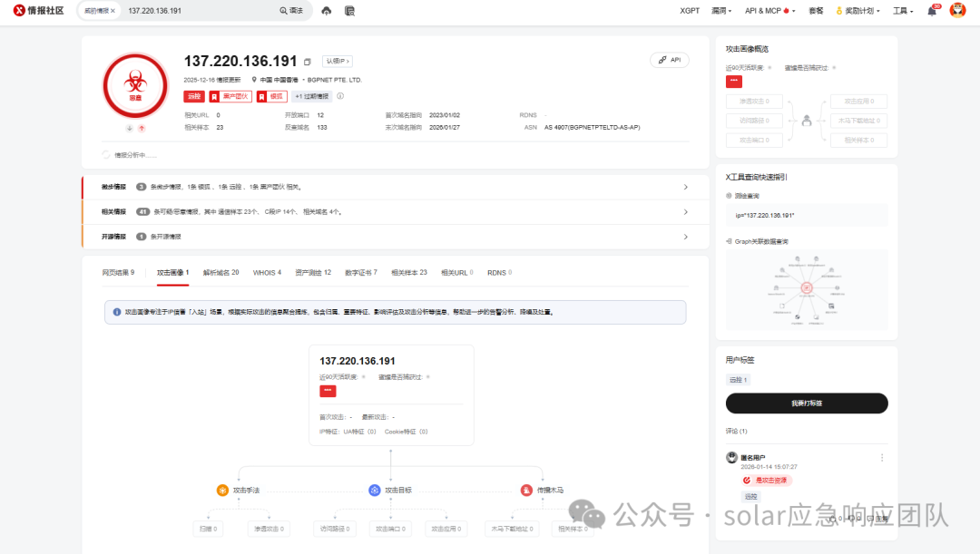Expand the 微步情报 row
Image resolution: width=980 pixels, height=554 pixels.
(396, 187)
